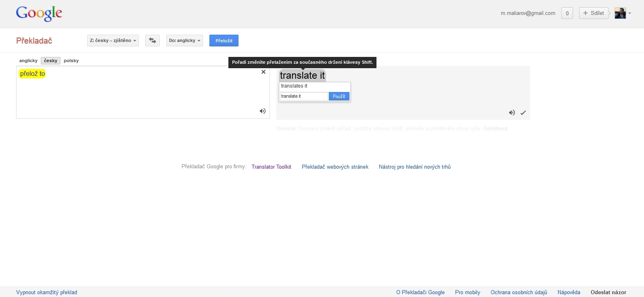Click the Sdílet share button
This screenshot has height=297, width=644.
[x=594, y=13]
